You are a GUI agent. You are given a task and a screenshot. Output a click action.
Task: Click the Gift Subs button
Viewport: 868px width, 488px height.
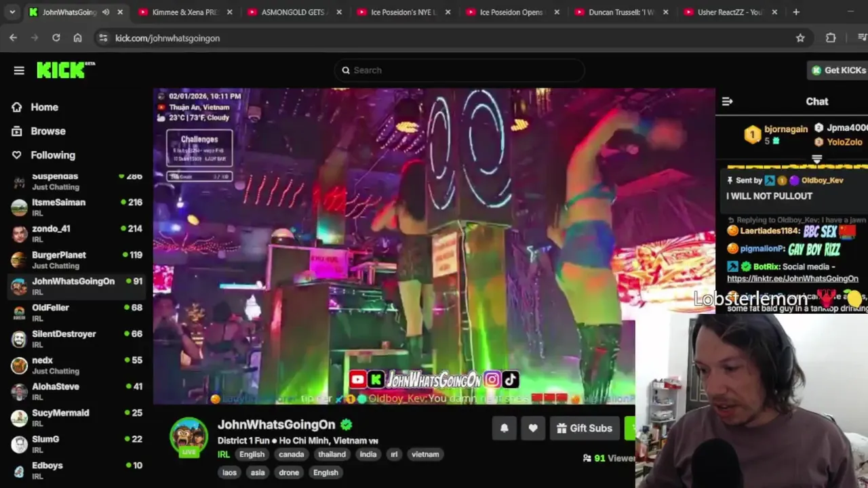point(585,428)
